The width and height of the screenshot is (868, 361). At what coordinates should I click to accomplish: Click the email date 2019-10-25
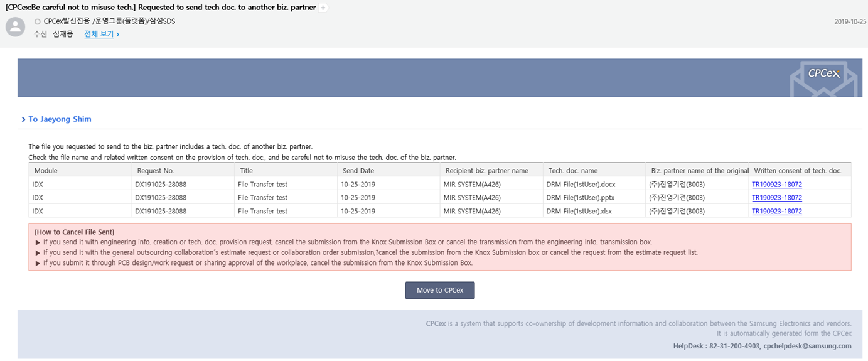(850, 21)
